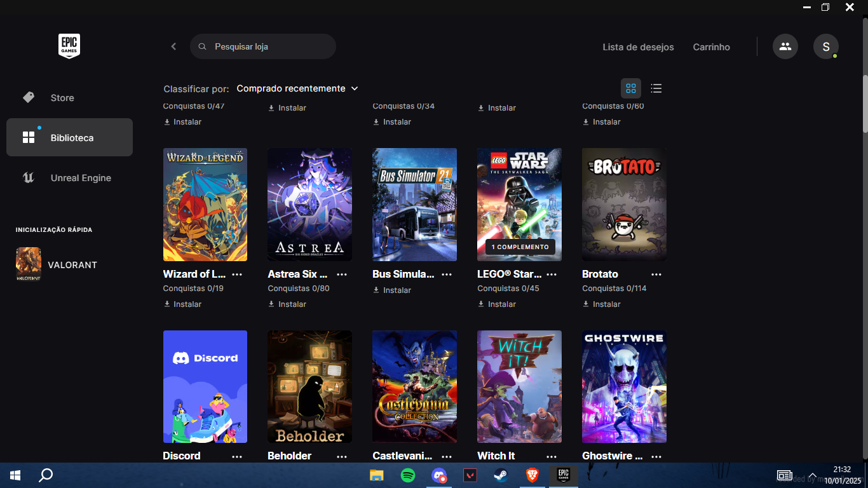This screenshot has height=488, width=868.
Task: Switch library to grid view
Action: pos(631,88)
